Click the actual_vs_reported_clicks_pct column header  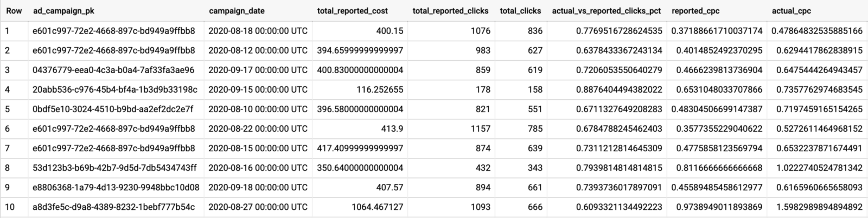(x=607, y=11)
